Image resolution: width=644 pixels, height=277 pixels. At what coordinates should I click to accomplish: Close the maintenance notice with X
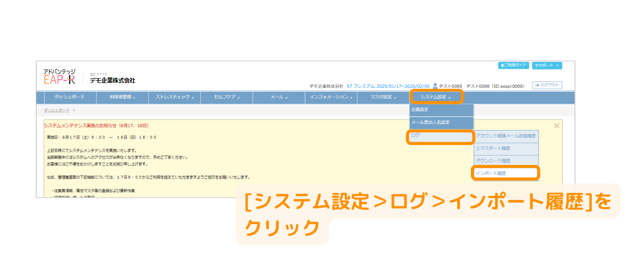click(556, 126)
